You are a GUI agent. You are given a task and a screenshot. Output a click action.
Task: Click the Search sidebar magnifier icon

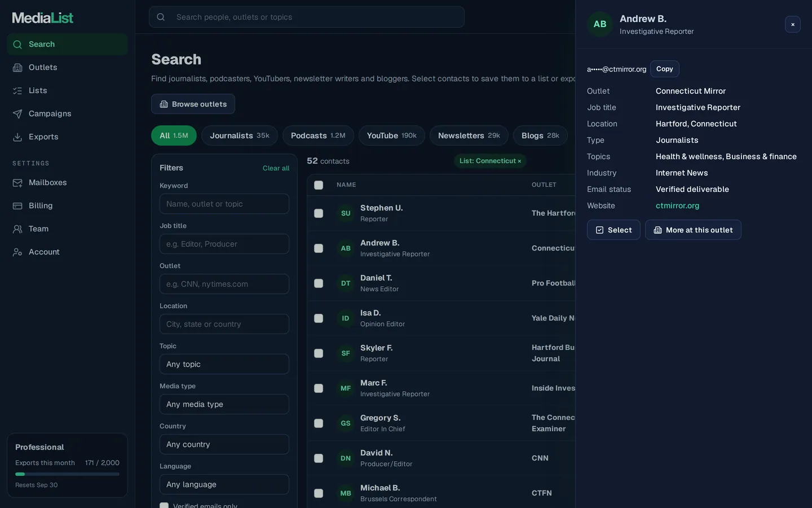point(17,44)
